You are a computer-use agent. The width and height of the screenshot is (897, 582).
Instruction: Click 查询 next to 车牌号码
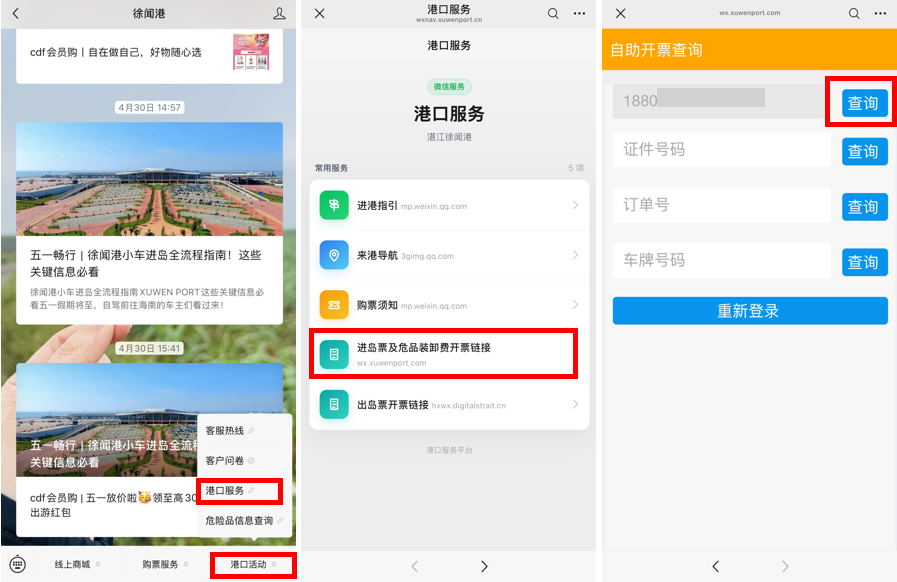pos(864,262)
